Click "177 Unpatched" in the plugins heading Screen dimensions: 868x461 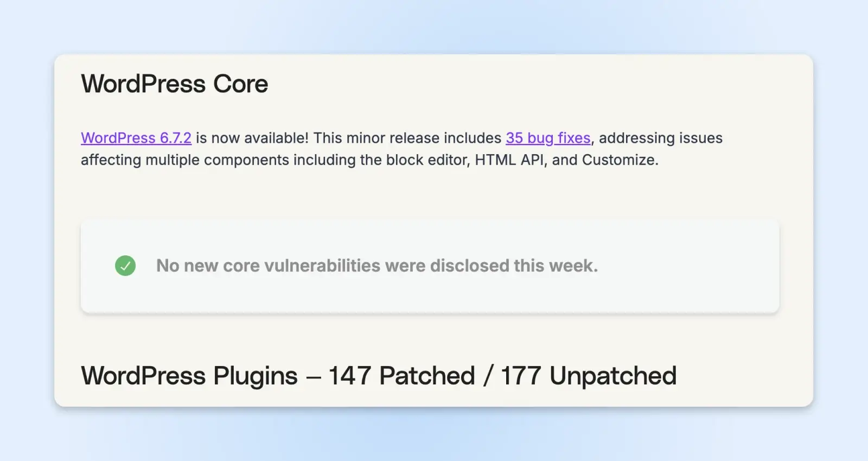tap(589, 376)
